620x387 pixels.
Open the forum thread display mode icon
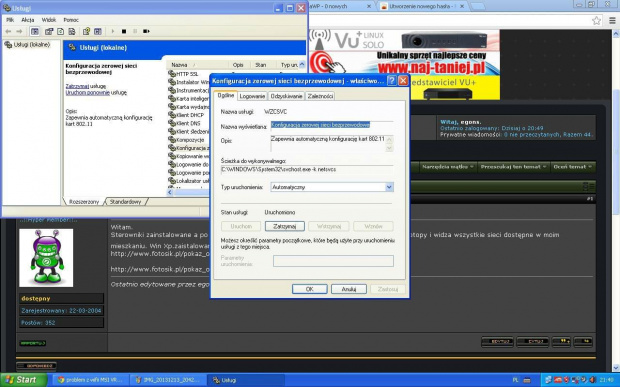click(x=588, y=186)
